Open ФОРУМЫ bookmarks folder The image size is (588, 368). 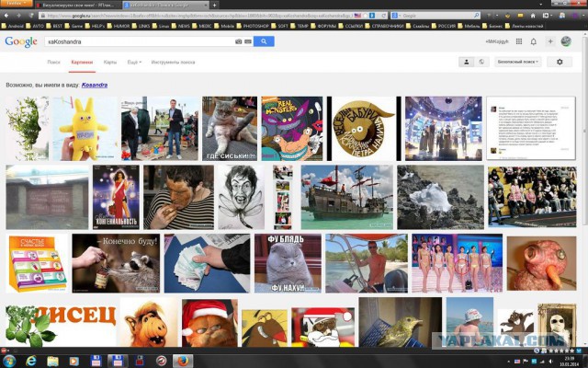tap(323, 26)
